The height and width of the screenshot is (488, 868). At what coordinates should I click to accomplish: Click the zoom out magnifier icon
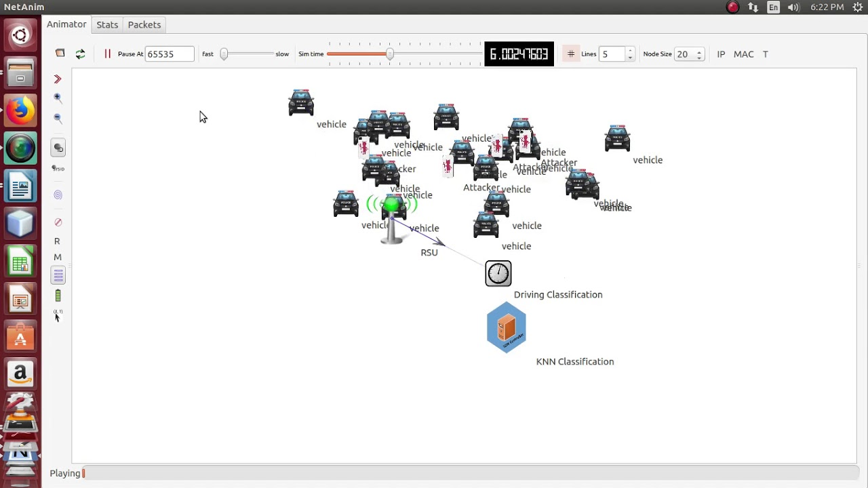pyautogui.click(x=58, y=119)
